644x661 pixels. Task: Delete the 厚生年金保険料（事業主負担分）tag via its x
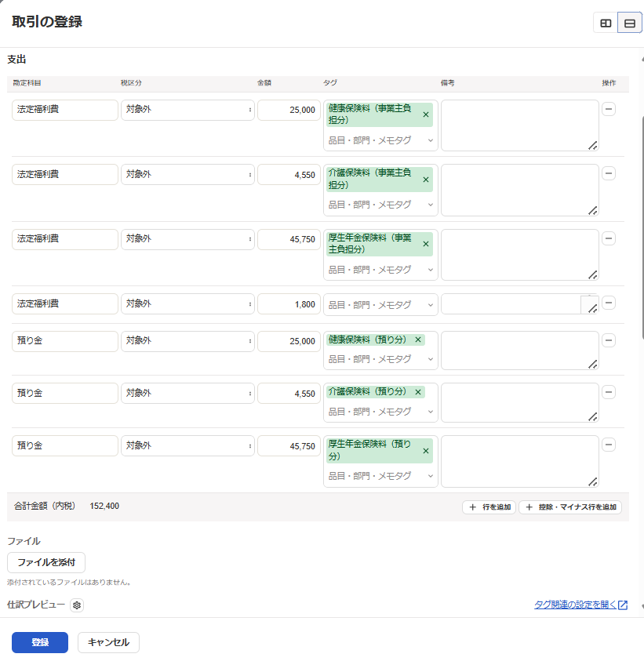[x=426, y=244]
